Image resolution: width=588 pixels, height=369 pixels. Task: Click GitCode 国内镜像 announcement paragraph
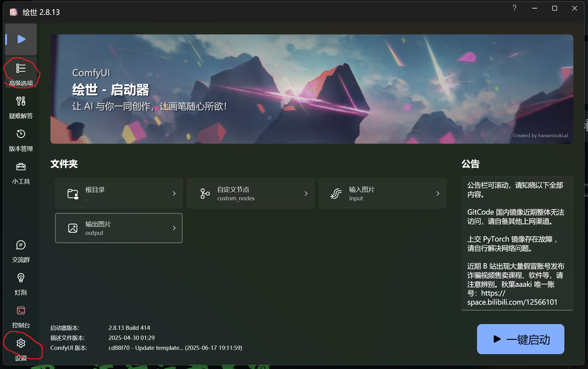click(x=516, y=217)
